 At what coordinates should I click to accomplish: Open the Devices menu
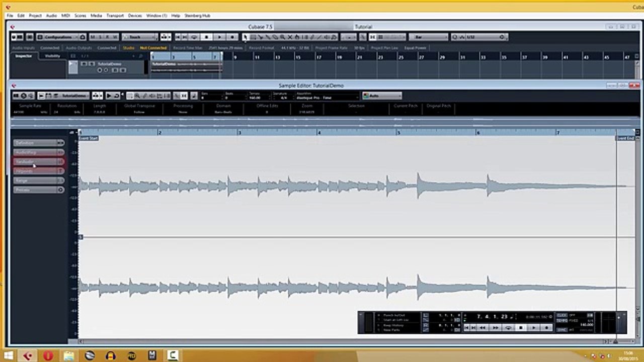pyautogui.click(x=135, y=16)
